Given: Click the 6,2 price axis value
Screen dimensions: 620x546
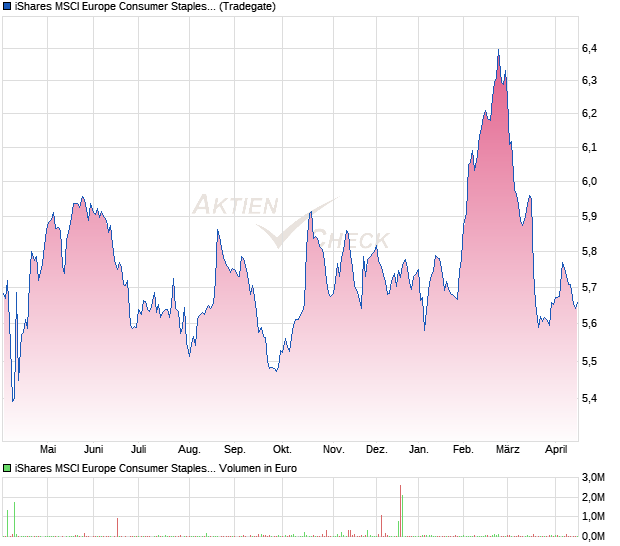Looking at the screenshot, I should (x=589, y=113).
